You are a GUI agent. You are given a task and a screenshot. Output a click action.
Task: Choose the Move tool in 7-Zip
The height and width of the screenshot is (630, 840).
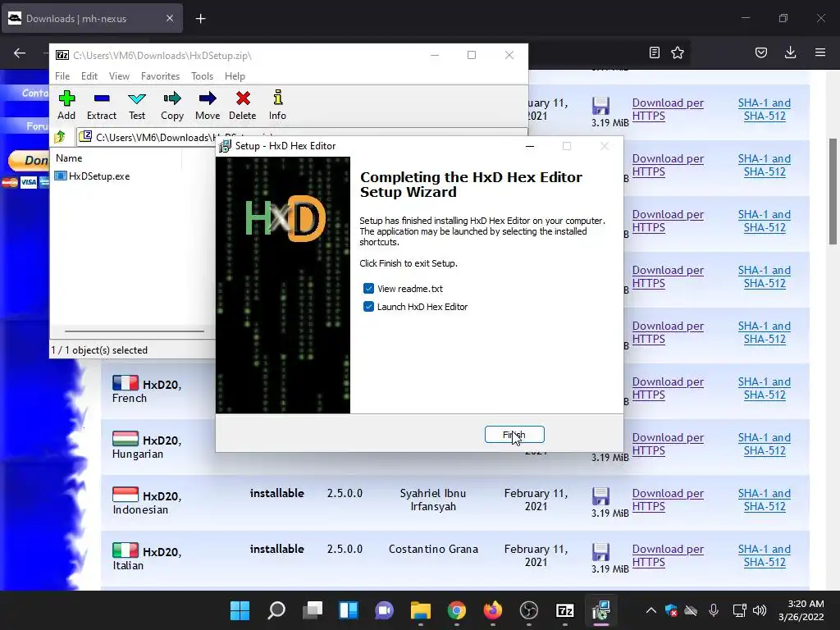(208, 106)
